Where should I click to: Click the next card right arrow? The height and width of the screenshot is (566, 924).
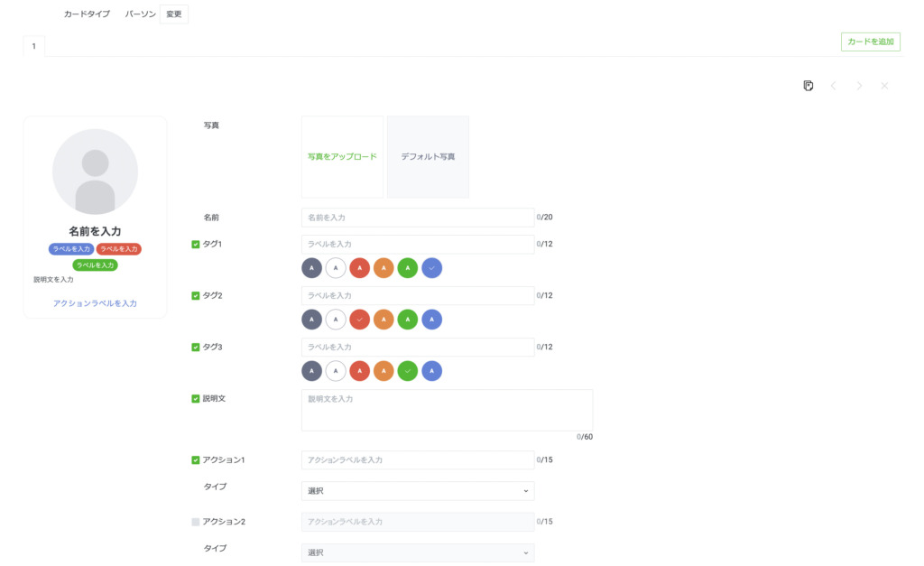click(859, 86)
